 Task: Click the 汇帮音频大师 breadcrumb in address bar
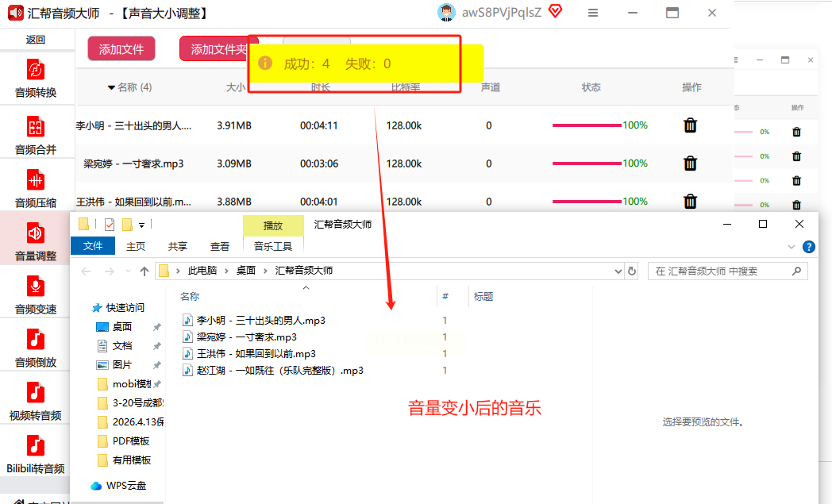[303, 271]
